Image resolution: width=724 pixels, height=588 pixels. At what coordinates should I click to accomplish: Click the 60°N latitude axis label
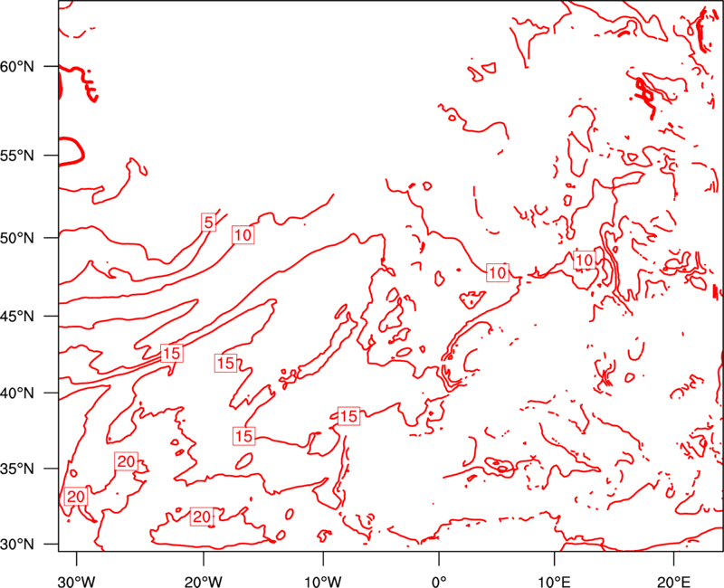coord(17,67)
